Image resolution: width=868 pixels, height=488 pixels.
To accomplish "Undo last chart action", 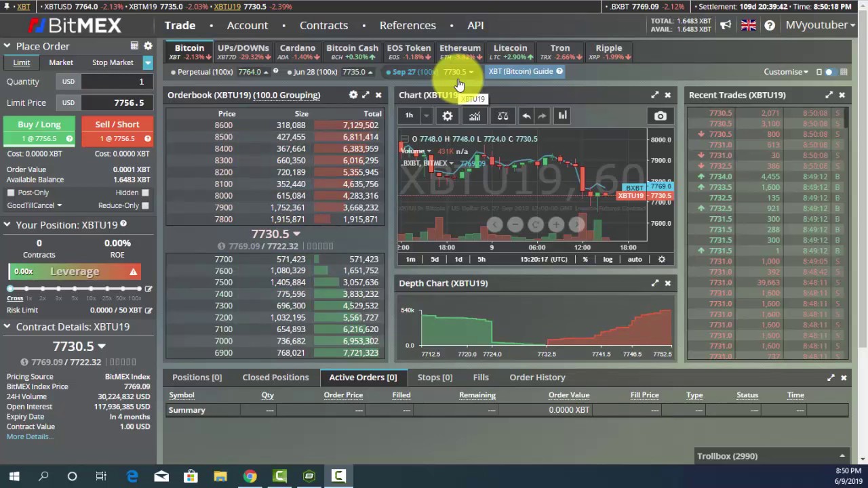I will (x=526, y=116).
